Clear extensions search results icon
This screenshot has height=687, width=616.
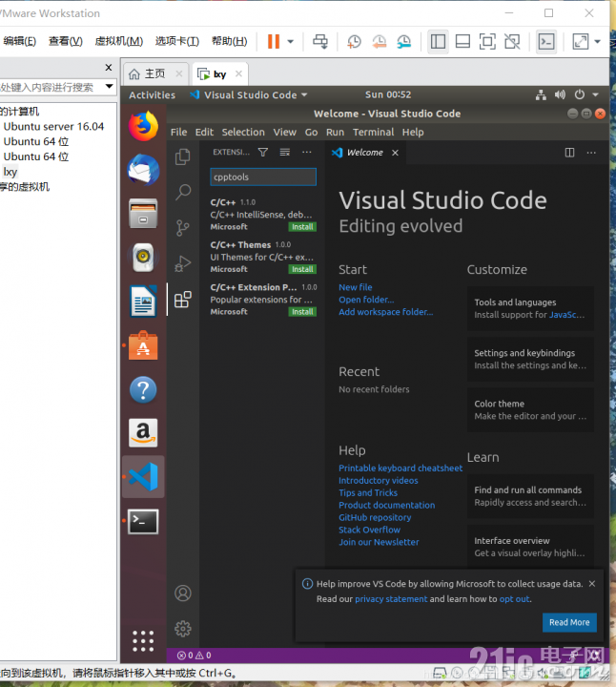click(x=284, y=152)
